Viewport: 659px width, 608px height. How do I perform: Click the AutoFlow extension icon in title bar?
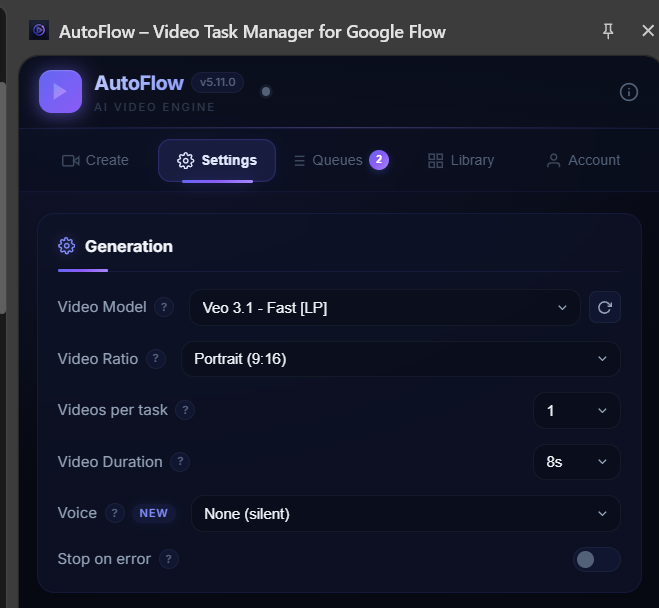point(39,30)
